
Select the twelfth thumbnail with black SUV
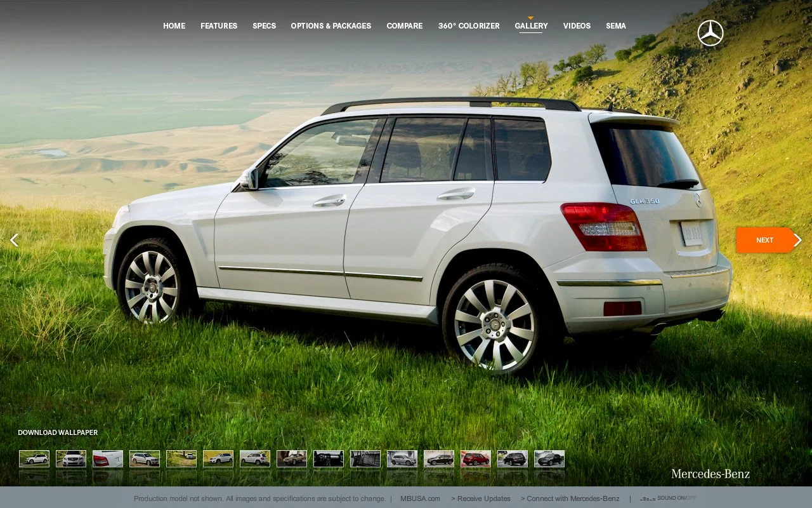click(x=439, y=458)
